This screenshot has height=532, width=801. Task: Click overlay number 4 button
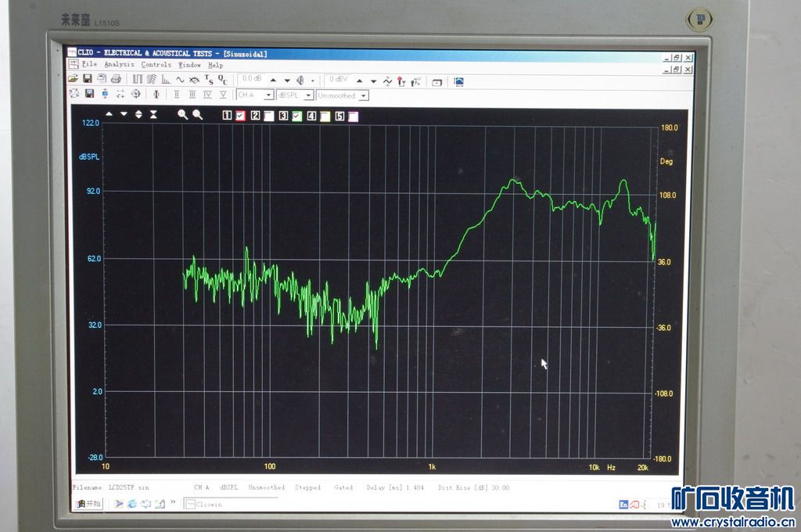point(311,116)
